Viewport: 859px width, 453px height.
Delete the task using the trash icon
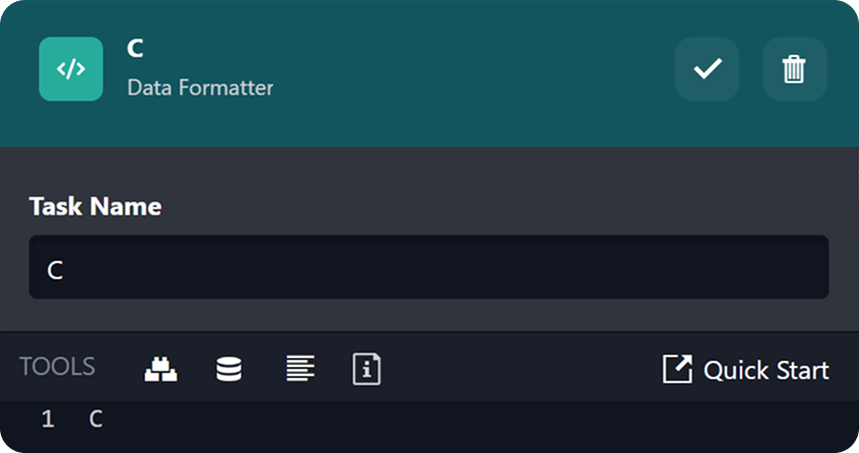pos(794,69)
